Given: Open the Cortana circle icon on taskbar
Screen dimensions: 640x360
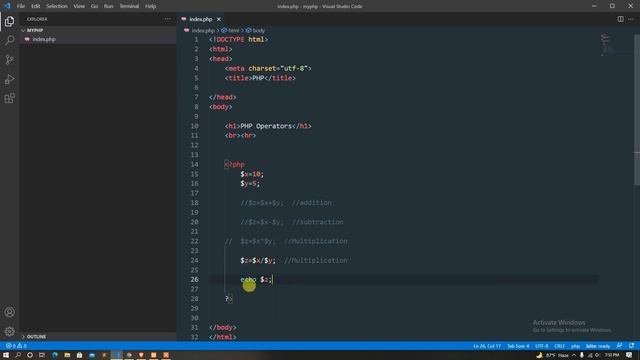Looking at the screenshot, I should [30, 355].
